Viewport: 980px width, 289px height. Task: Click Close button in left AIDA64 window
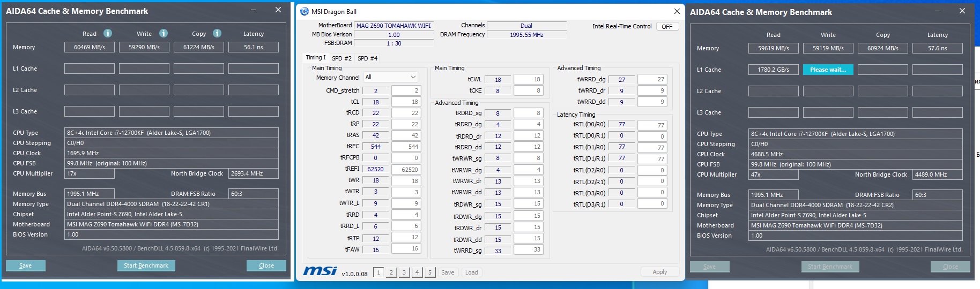266,265
